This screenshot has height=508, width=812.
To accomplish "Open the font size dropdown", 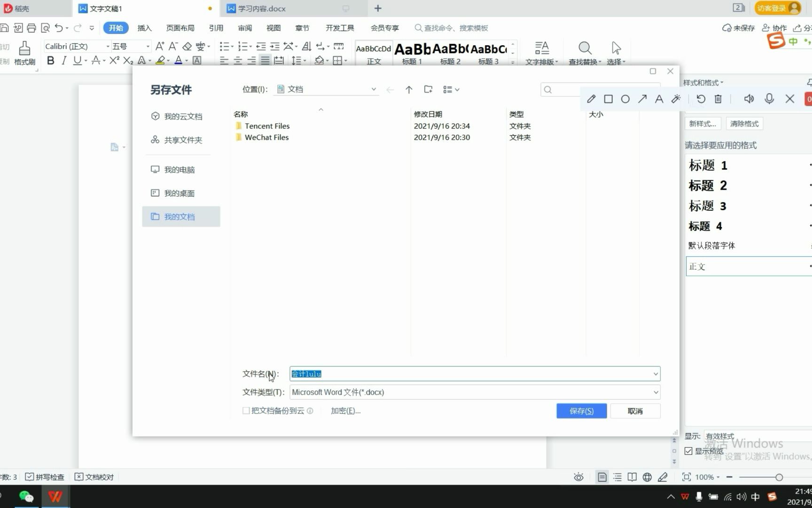I will click(x=148, y=46).
